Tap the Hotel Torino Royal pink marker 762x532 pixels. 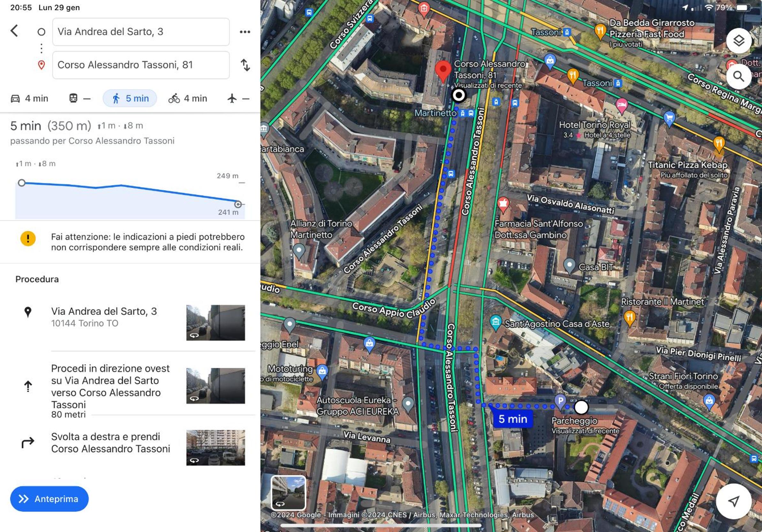coord(622,106)
